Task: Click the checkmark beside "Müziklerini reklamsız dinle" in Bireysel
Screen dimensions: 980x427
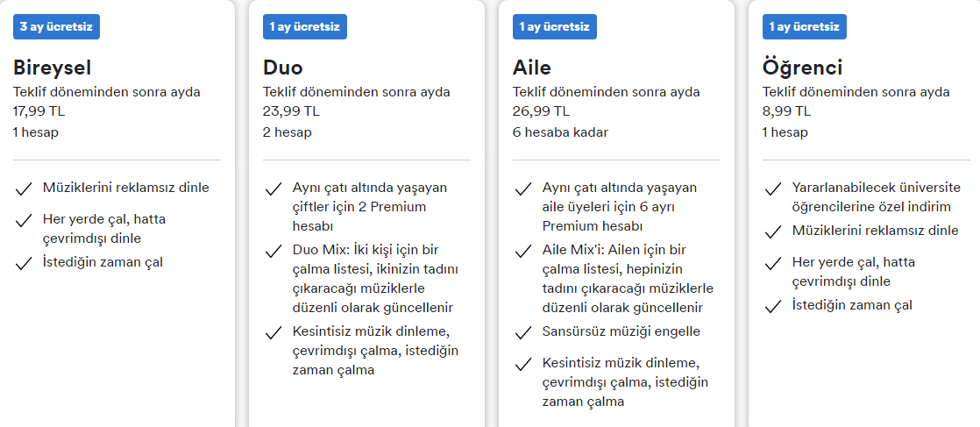Action: point(24,188)
